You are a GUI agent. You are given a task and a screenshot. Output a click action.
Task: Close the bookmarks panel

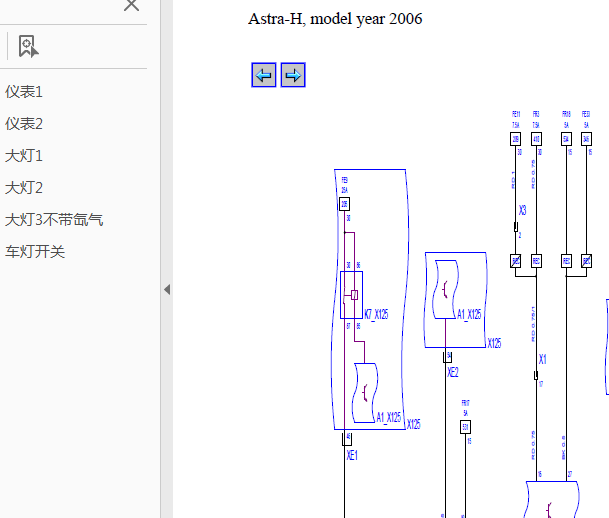131,5
